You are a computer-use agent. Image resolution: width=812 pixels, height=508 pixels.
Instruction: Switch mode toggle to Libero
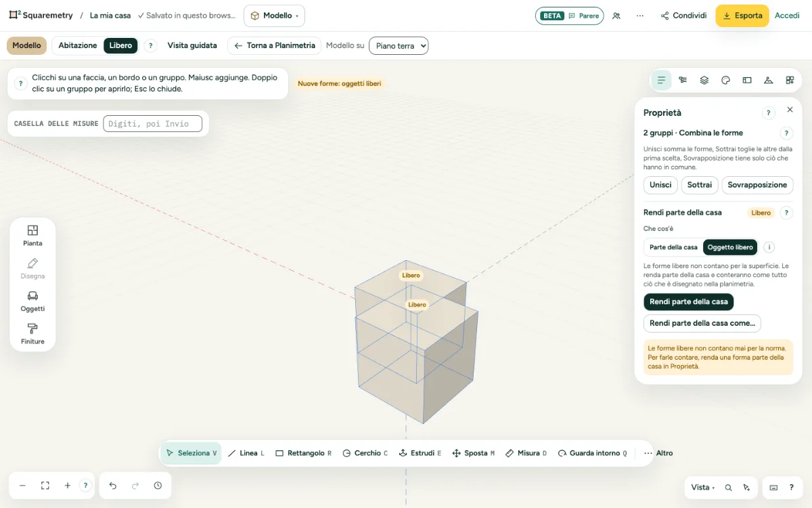(120, 45)
